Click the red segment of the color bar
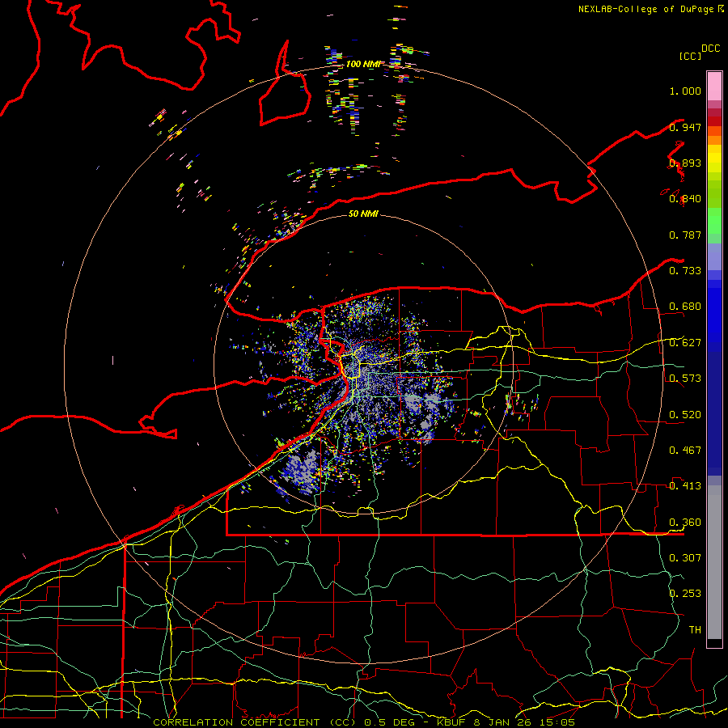This screenshot has height=728, width=728. pos(714,121)
